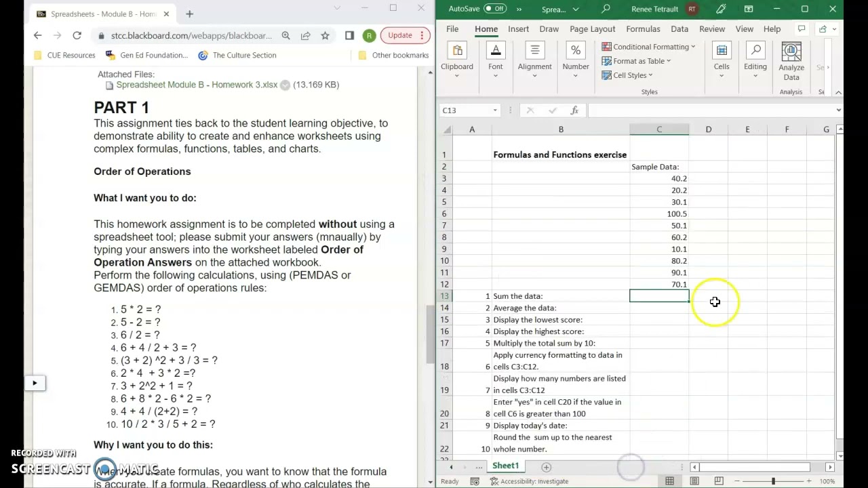Viewport: 868px width, 488px height.
Task: Switch to the Draw ribbon tab
Action: (x=549, y=29)
